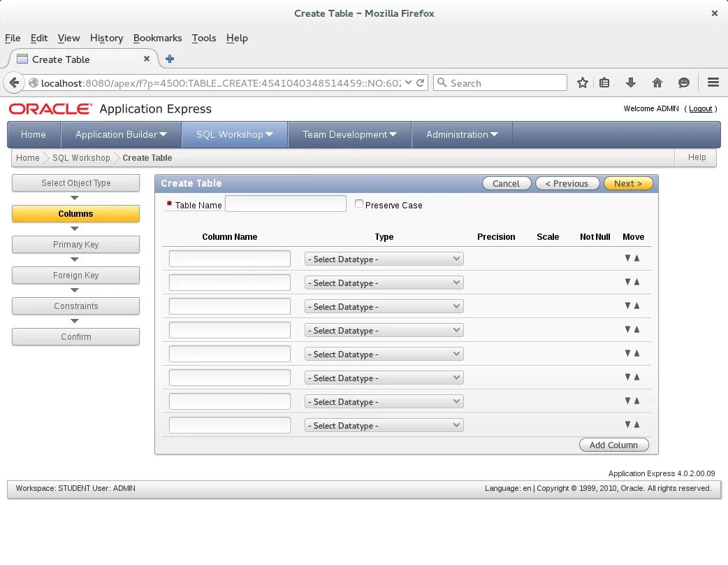Open the downloads arrow icon
Image resolution: width=728 pixels, height=565 pixels.
pyautogui.click(x=630, y=83)
